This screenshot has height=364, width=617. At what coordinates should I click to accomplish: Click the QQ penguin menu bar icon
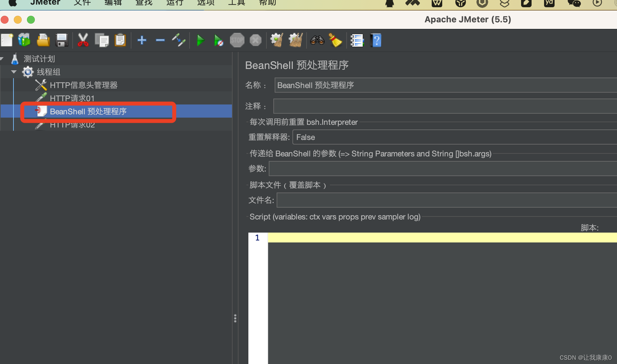(390, 3)
